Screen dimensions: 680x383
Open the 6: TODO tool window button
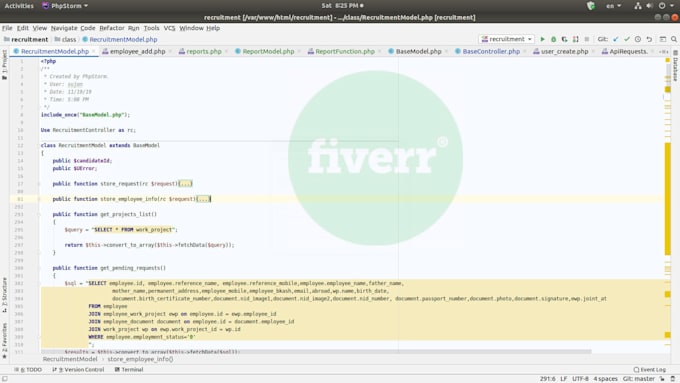point(28,370)
